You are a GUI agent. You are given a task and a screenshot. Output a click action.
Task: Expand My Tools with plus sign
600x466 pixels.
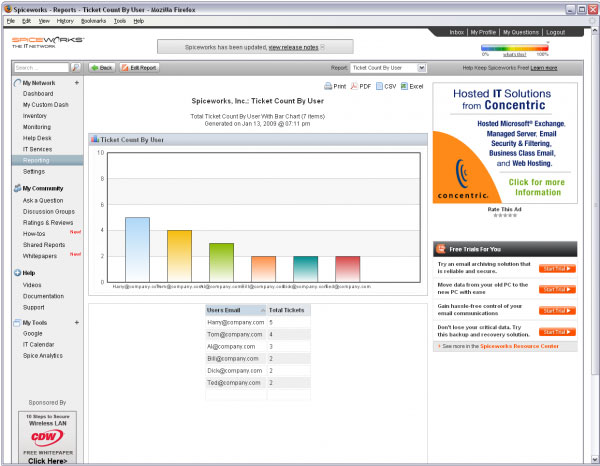coord(77,323)
